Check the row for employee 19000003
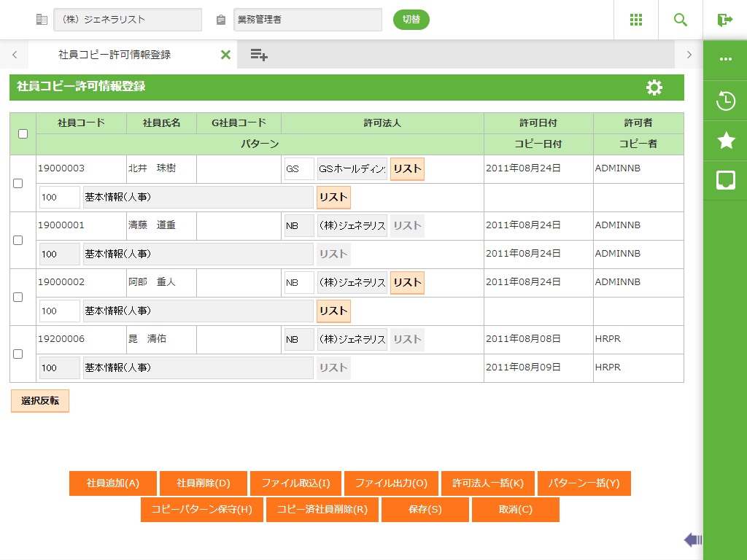Image resolution: width=747 pixels, height=560 pixels. [18, 183]
